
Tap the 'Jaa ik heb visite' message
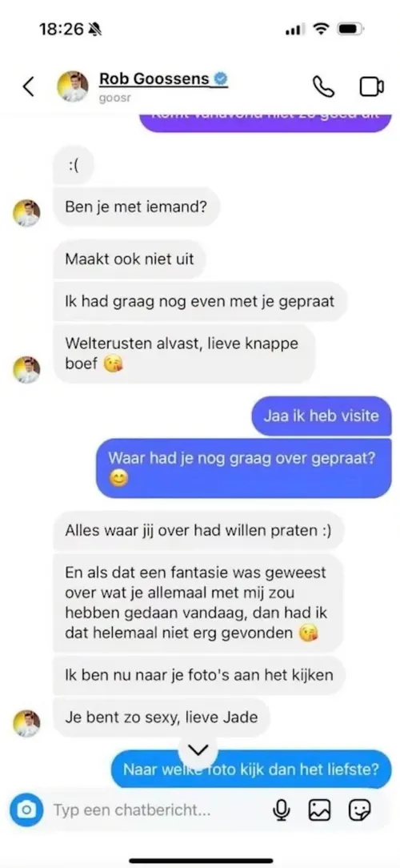(x=321, y=416)
